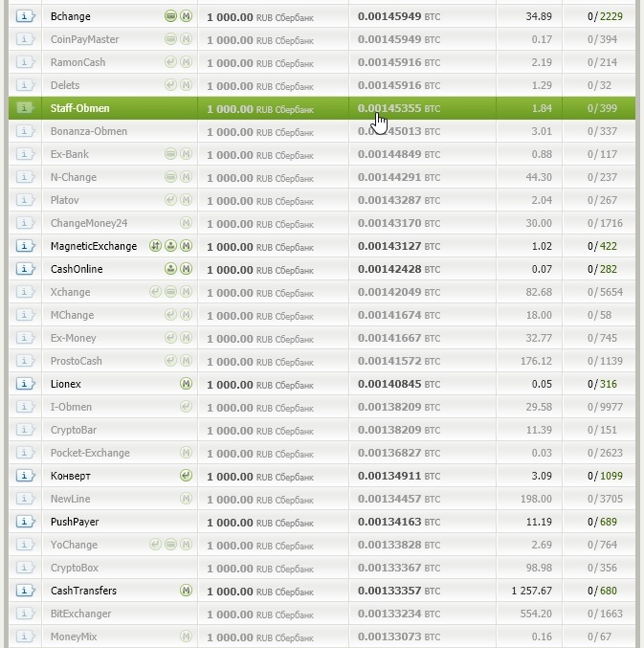The image size is (644, 648).
Task: Open Bchange reviews count 2229
Action: pyautogui.click(x=611, y=16)
